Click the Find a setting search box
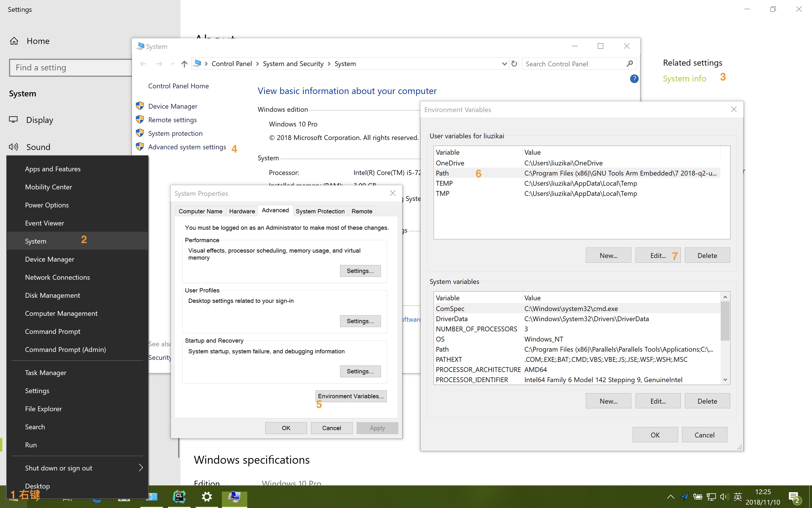Image resolution: width=812 pixels, height=508 pixels. [70, 67]
